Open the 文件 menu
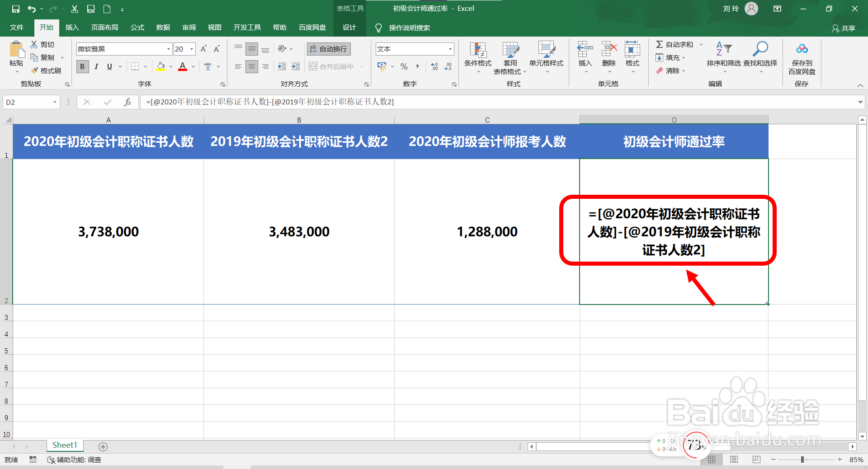 coord(17,28)
